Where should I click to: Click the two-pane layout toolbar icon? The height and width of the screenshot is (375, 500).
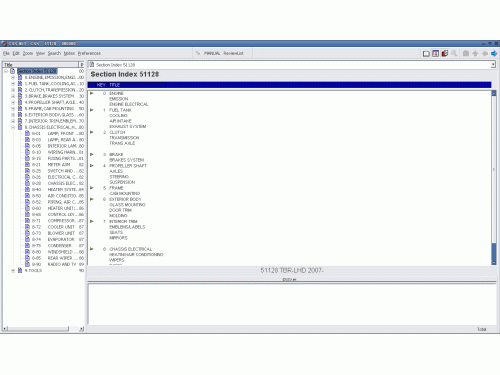[x=435, y=53]
